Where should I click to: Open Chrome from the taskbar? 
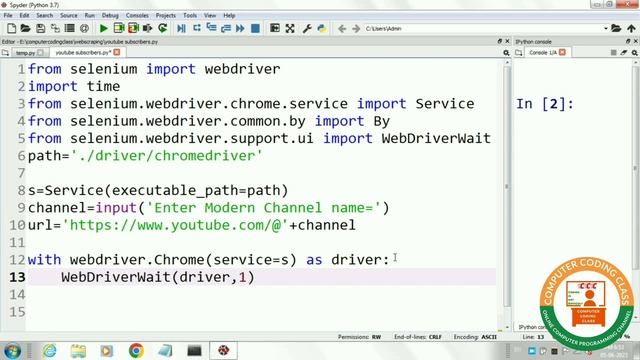[x=136, y=351]
